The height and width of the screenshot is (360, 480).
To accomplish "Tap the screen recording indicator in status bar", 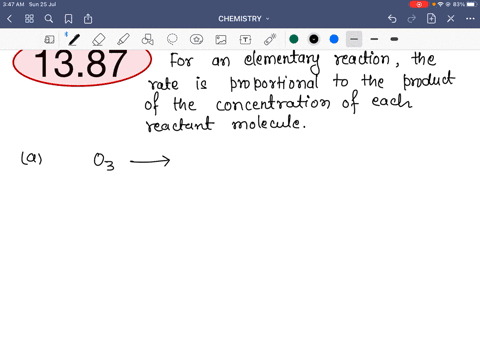I will pos(419,4).
